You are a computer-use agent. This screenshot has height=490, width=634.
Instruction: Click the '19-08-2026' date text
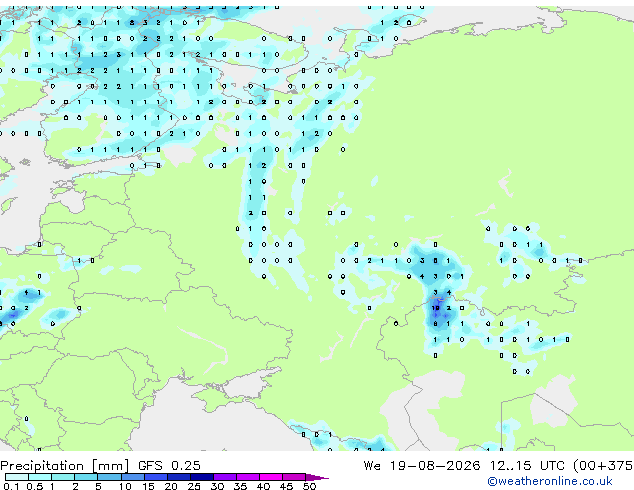(x=435, y=466)
